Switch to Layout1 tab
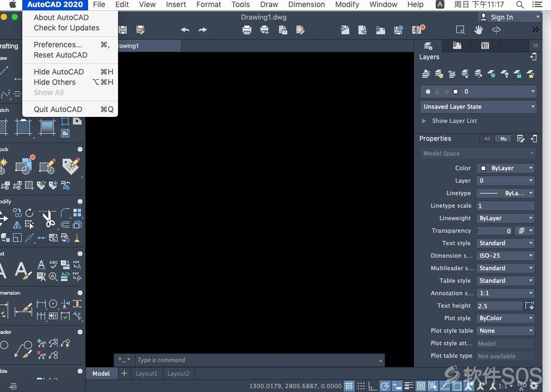Image resolution: width=551 pixels, height=392 pixels. click(146, 374)
